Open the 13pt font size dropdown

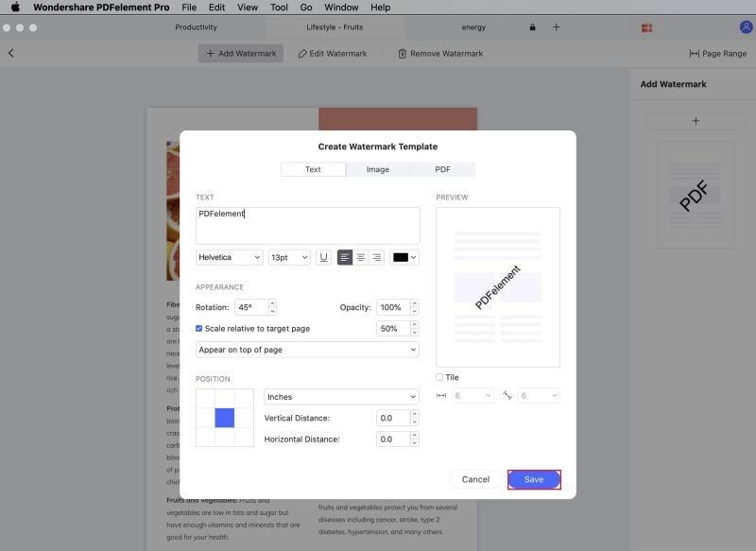pyautogui.click(x=289, y=257)
